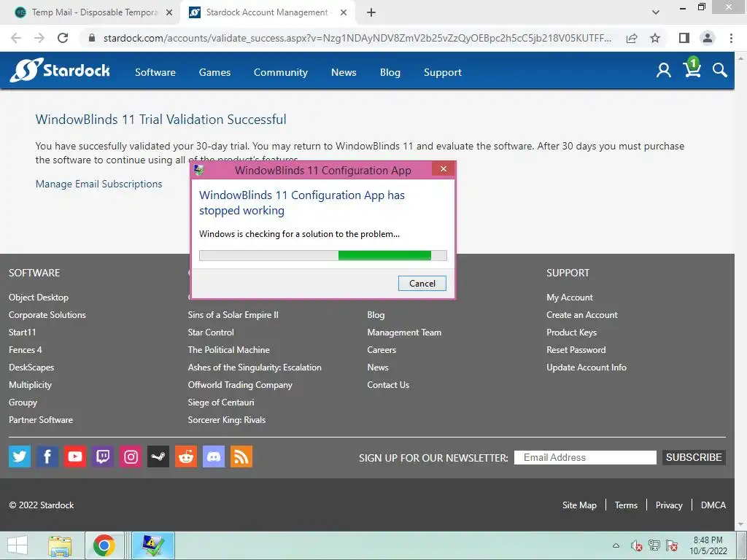Show hidden tray icons arrow
The image size is (747, 560).
click(x=616, y=545)
